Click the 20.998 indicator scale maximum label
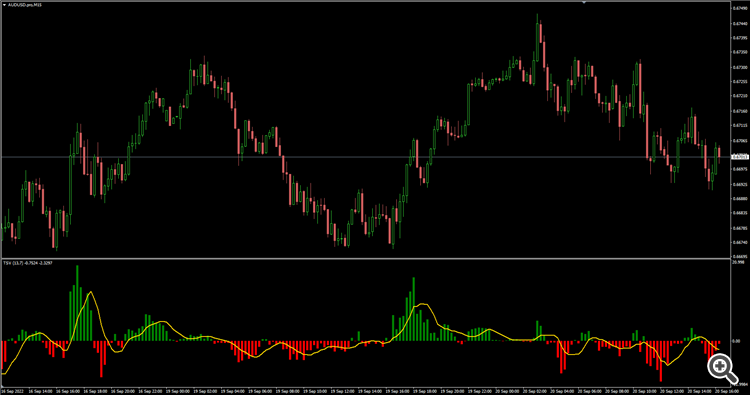 [x=738, y=262]
